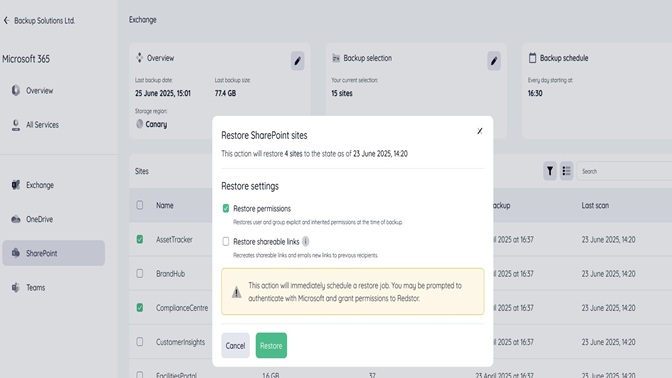672x378 pixels.
Task: Select Exchange in the sidebar
Action: (39, 185)
